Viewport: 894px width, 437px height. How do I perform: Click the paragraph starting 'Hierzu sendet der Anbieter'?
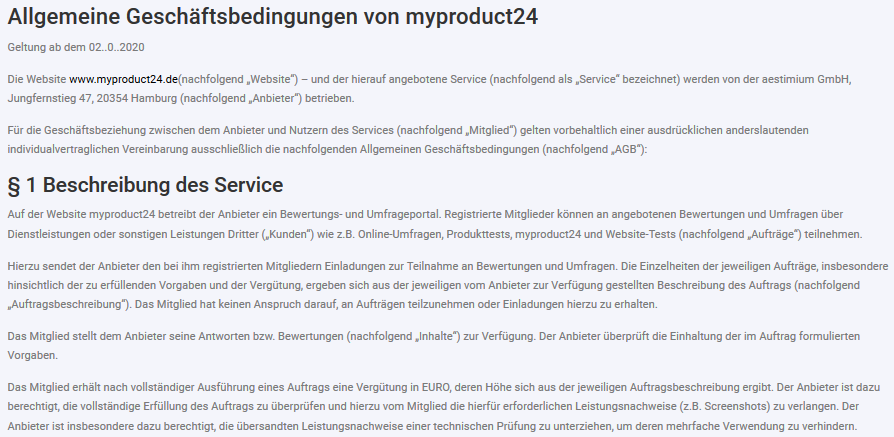pyautogui.click(x=448, y=285)
